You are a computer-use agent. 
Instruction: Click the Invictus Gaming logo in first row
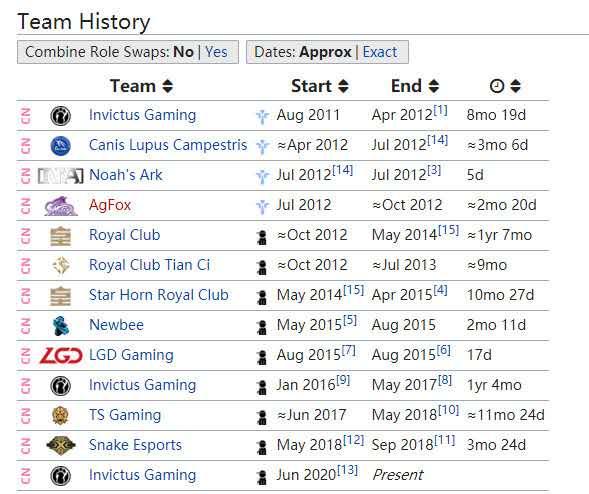[60, 115]
